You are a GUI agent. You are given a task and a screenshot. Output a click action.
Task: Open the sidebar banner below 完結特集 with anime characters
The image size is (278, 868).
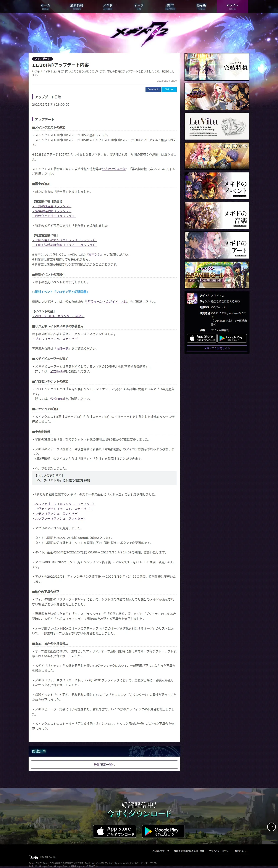coord(217,96)
